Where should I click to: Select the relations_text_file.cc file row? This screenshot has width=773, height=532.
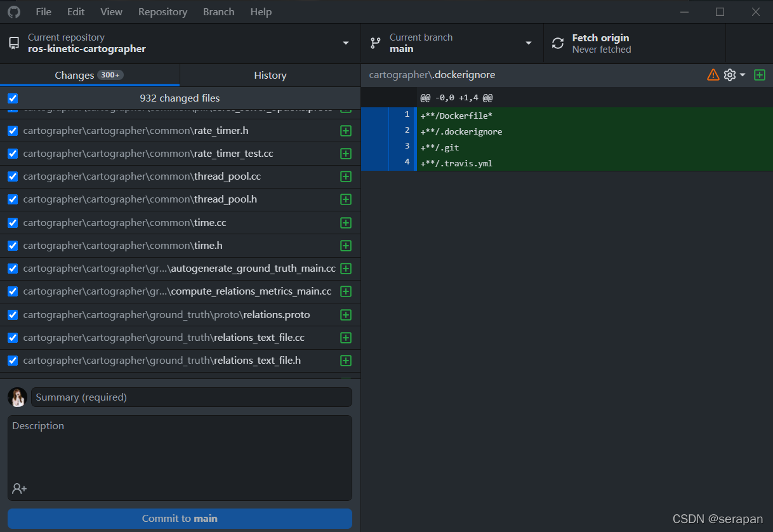tap(180, 338)
